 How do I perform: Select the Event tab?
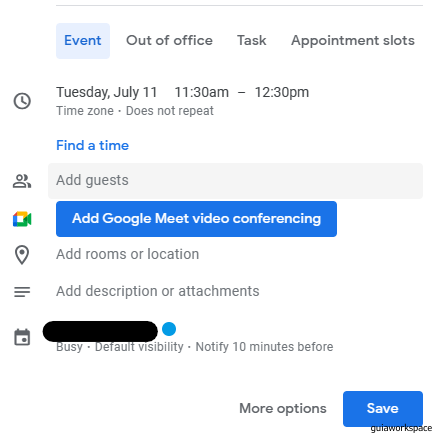(83, 41)
